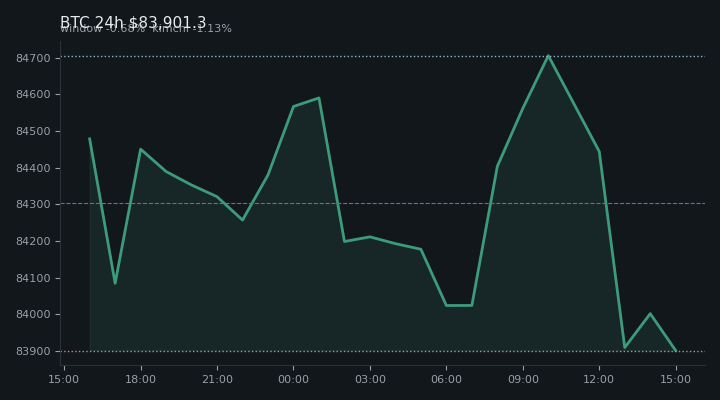Select the 84600 y-axis label

click(x=33, y=95)
